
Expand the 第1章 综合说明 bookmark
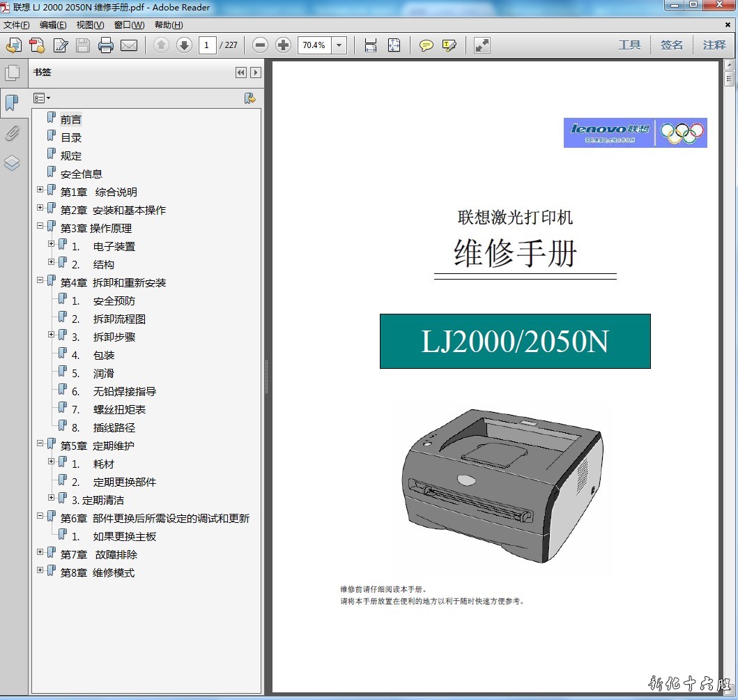[40, 190]
